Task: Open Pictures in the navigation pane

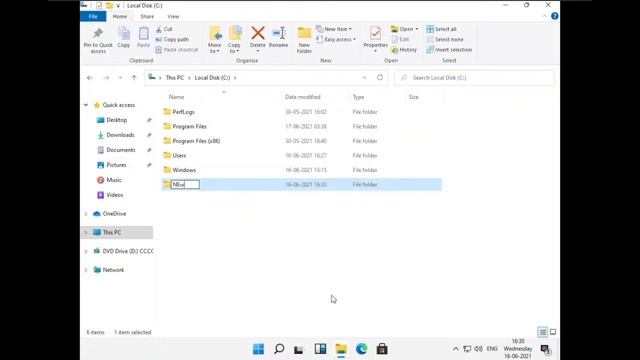Action: click(x=116, y=165)
